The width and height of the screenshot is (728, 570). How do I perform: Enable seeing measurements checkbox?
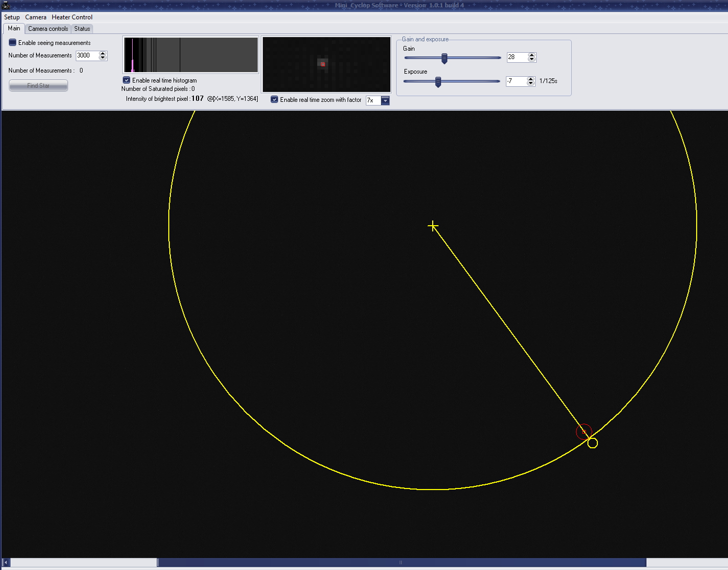pos(13,43)
